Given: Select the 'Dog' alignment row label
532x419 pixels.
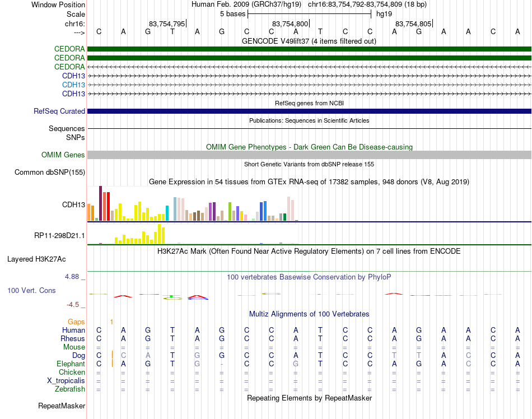Looking at the screenshot, I should [x=78, y=355].
